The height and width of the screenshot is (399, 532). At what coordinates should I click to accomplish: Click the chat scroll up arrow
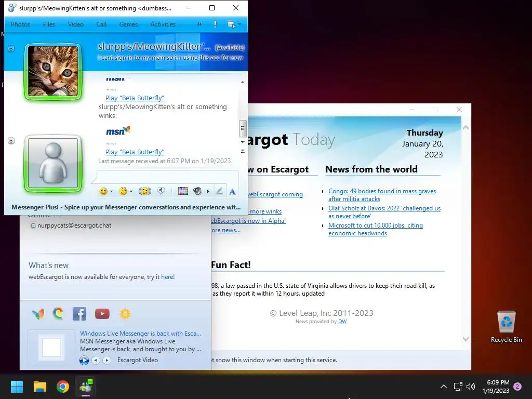pos(243,82)
